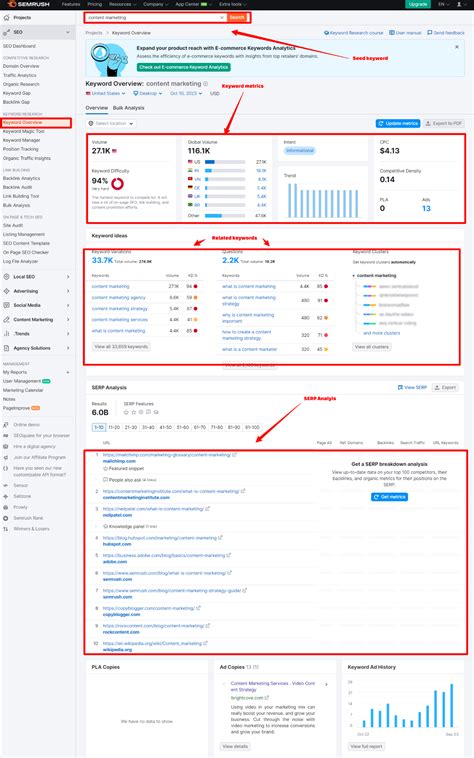Click the User manual link
Image resolution: width=474 pixels, height=758 pixels.
coord(405,33)
